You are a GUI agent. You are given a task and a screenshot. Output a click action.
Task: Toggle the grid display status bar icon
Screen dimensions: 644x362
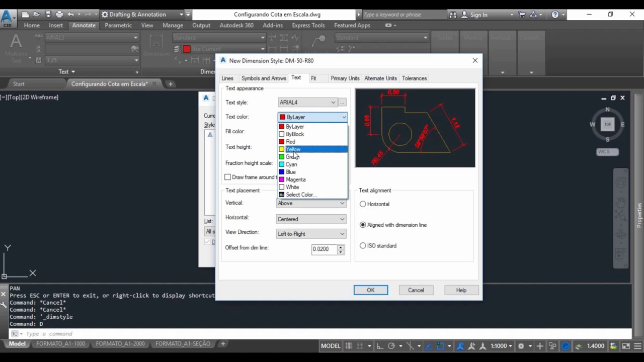click(x=350, y=346)
